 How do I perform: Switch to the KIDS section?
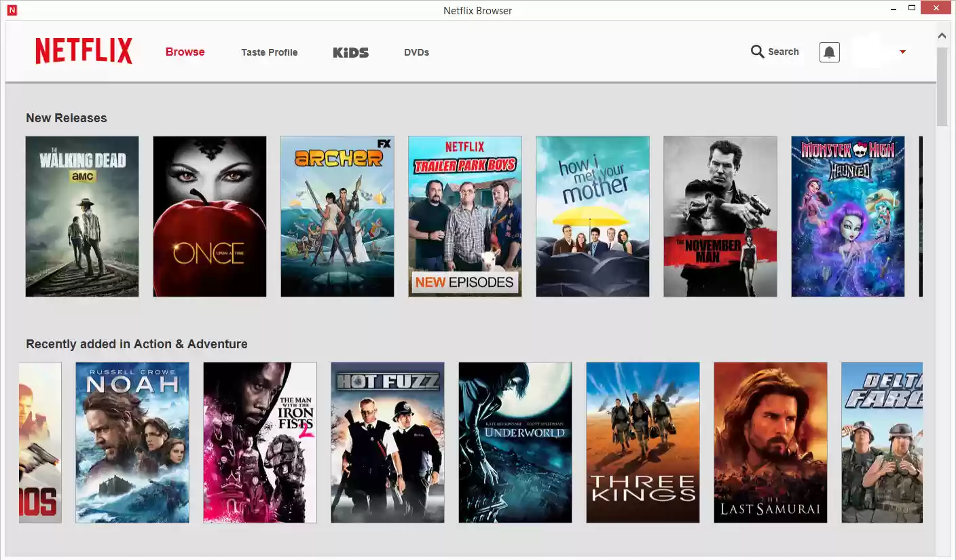[x=350, y=52]
